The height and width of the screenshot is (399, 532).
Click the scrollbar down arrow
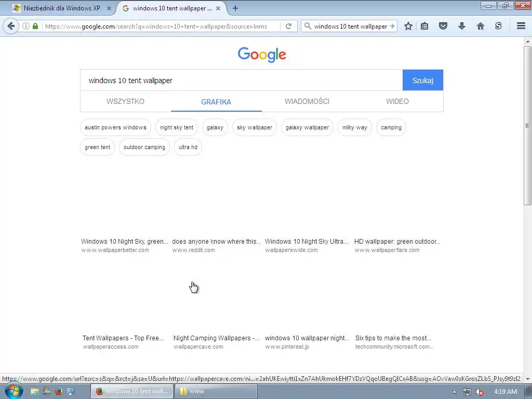527,379
